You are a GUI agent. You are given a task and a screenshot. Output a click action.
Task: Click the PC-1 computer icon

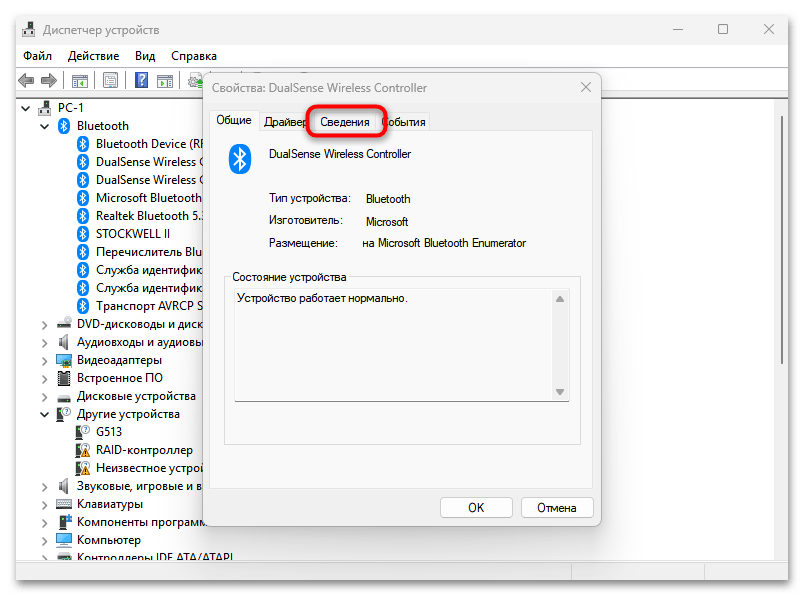pyautogui.click(x=45, y=108)
